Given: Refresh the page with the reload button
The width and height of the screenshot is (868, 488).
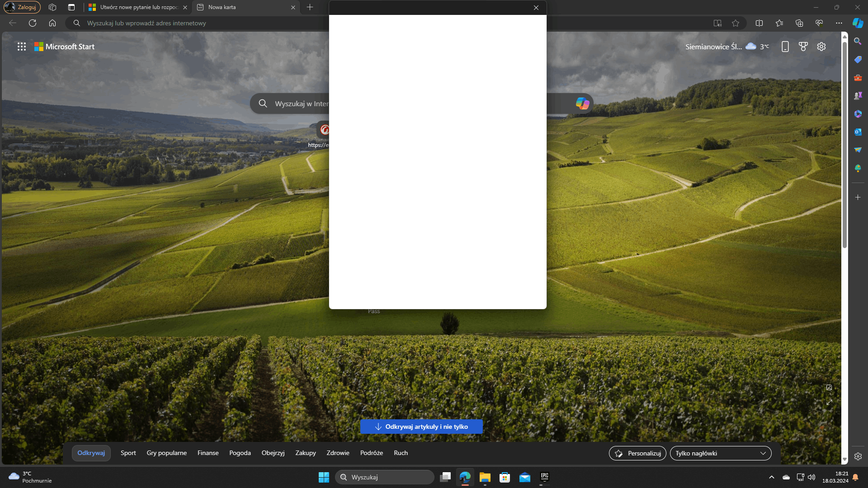Looking at the screenshot, I should click(33, 23).
